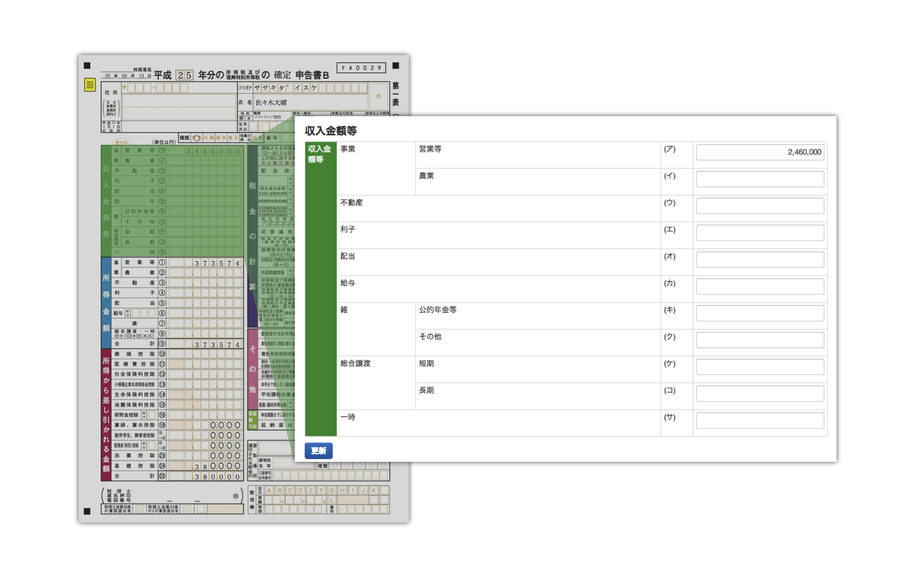Click the 短期 (ケ) input field
Viewport: 924px width, 578px height.
click(760, 367)
